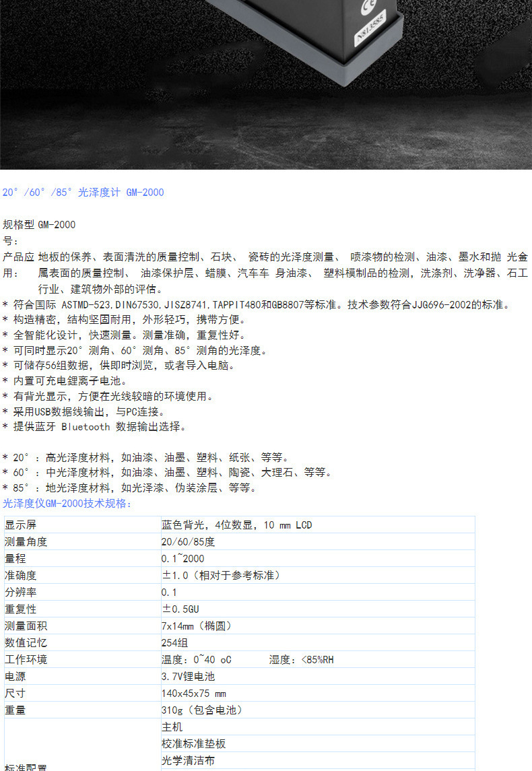Click the table cell '工作环境'
Screen dimensions: 532x771
[83, 659]
